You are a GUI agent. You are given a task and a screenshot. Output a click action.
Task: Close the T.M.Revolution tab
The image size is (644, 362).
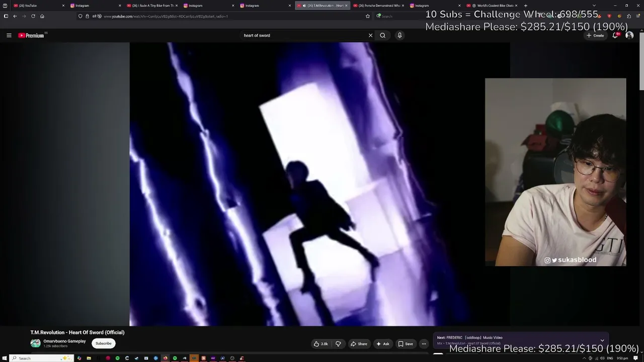[346, 6]
